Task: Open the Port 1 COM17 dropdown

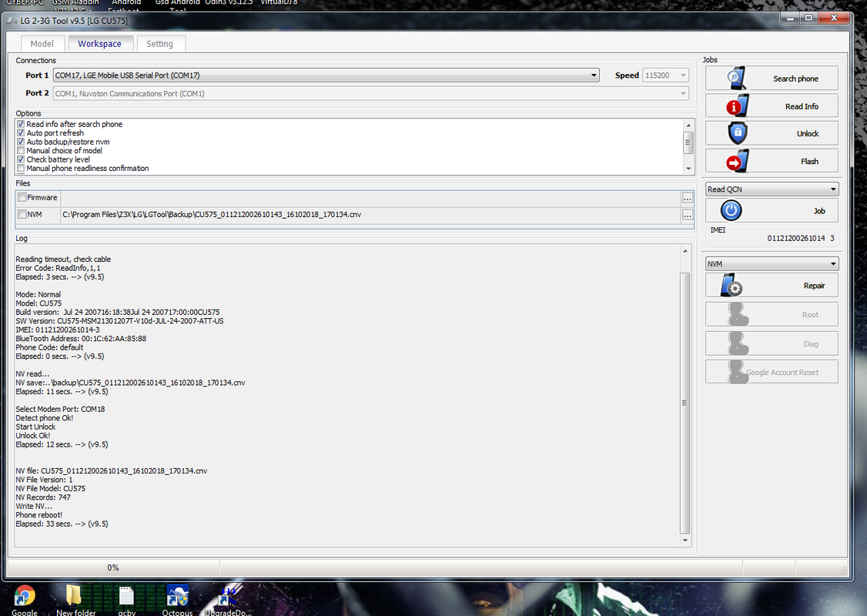Action: (326, 75)
